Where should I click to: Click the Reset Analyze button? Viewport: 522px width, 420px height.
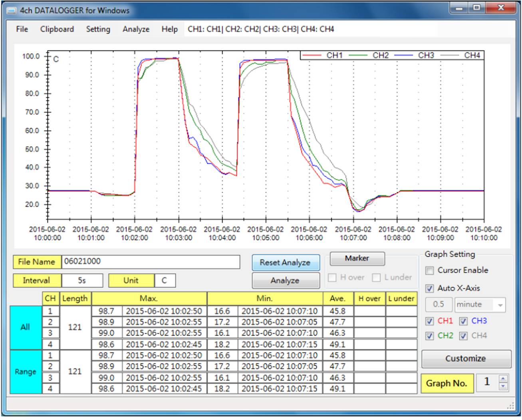[x=286, y=263]
